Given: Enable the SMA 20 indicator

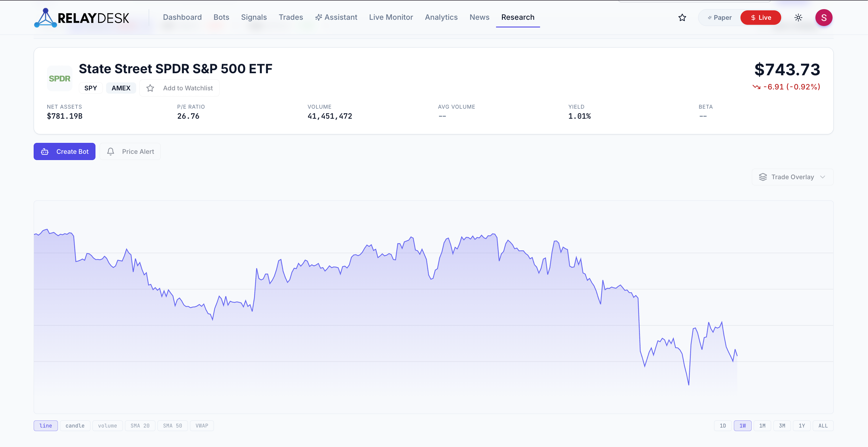Looking at the screenshot, I should coord(140,425).
